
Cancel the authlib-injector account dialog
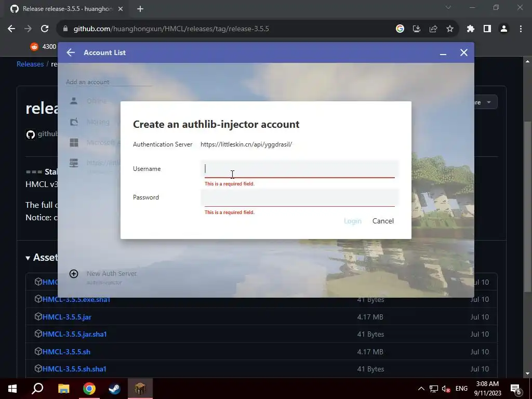383,221
